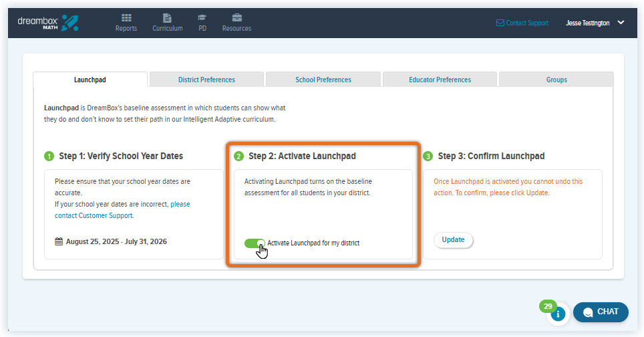Follow please contact Customer Support link
Image resolution: width=644 pixels, height=337 pixels.
click(122, 209)
